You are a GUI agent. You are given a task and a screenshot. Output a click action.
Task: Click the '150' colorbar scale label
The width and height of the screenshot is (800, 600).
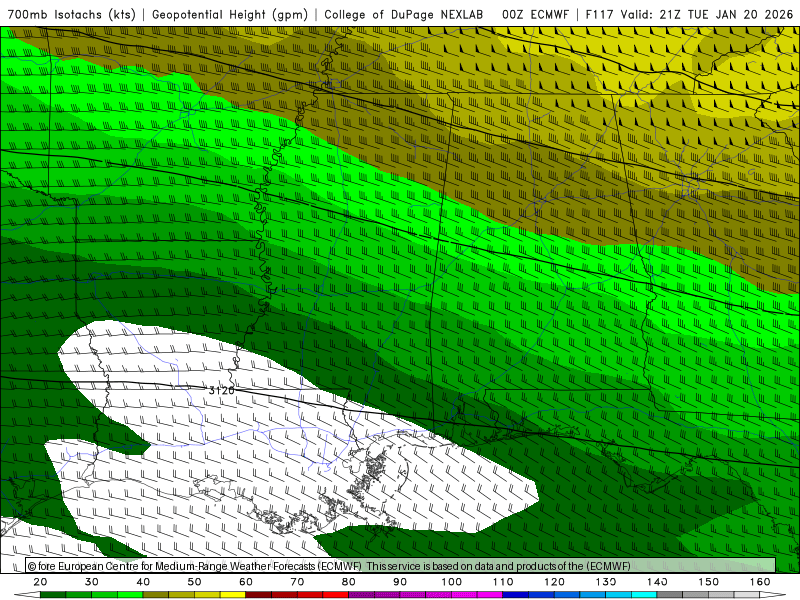pyautogui.click(x=708, y=582)
